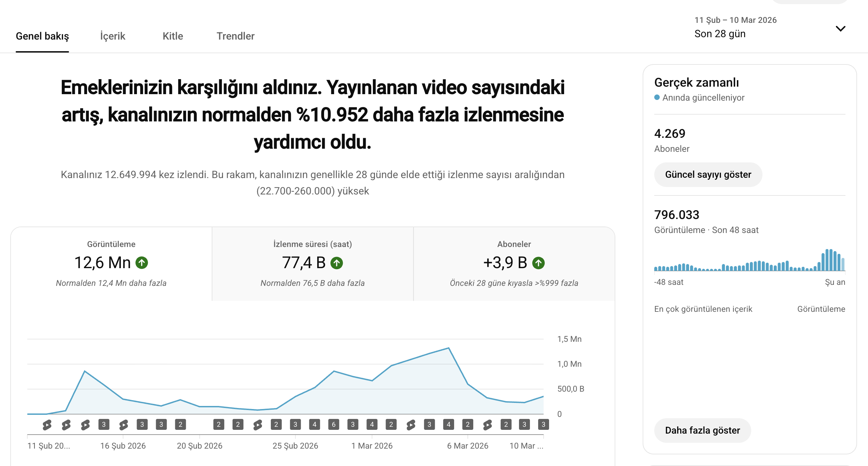Open the 4 badge directly beneath the chart peak

[x=449, y=424]
